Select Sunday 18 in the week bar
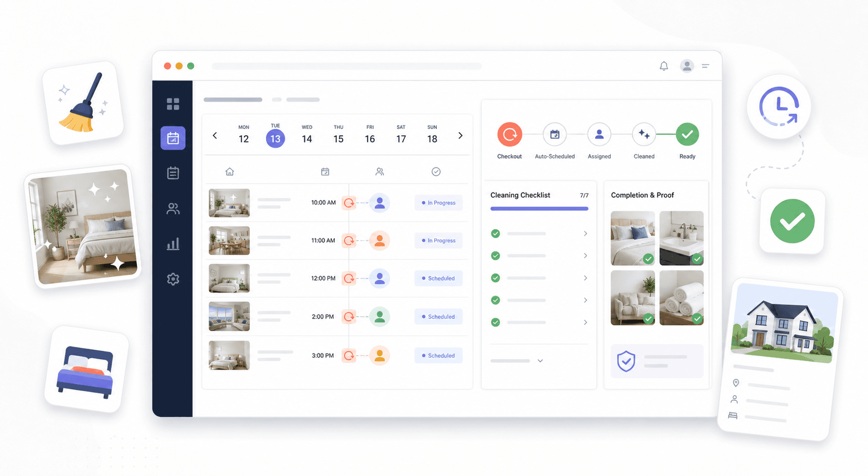The height and width of the screenshot is (476, 868). pyautogui.click(x=432, y=135)
